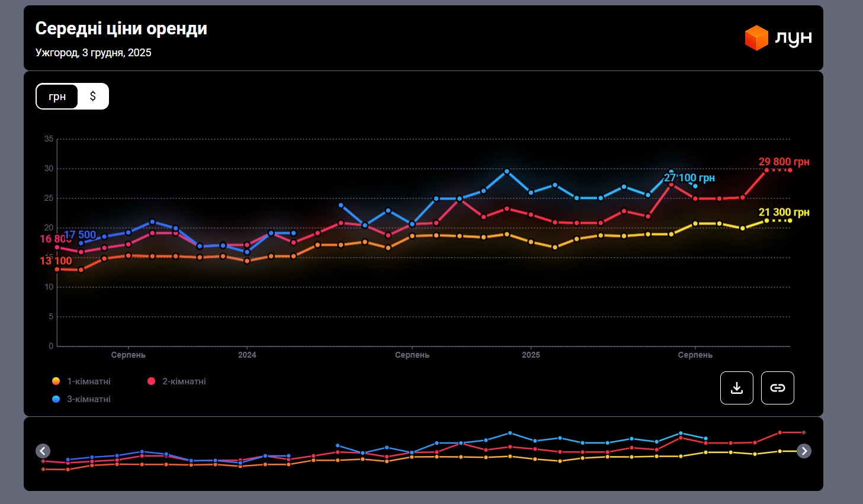Click the blue 3-кімнатні legend dot
This screenshot has height=504, width=863.
[x=56, y=399]
